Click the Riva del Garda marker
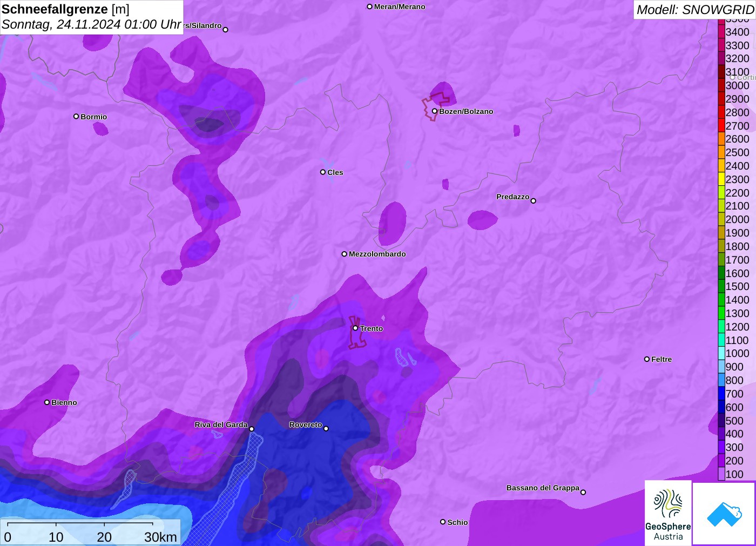 [252, 429]
